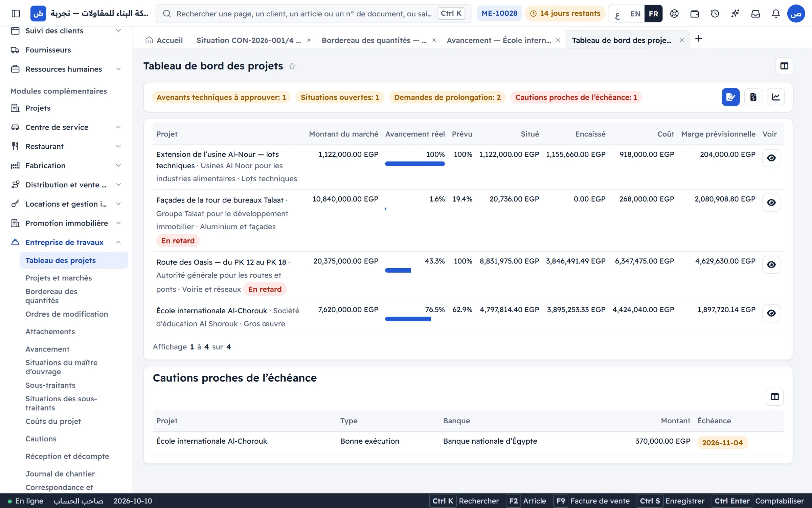Click the chart line icon button
This screenshot has height=508, width=812.
point(775,97)
